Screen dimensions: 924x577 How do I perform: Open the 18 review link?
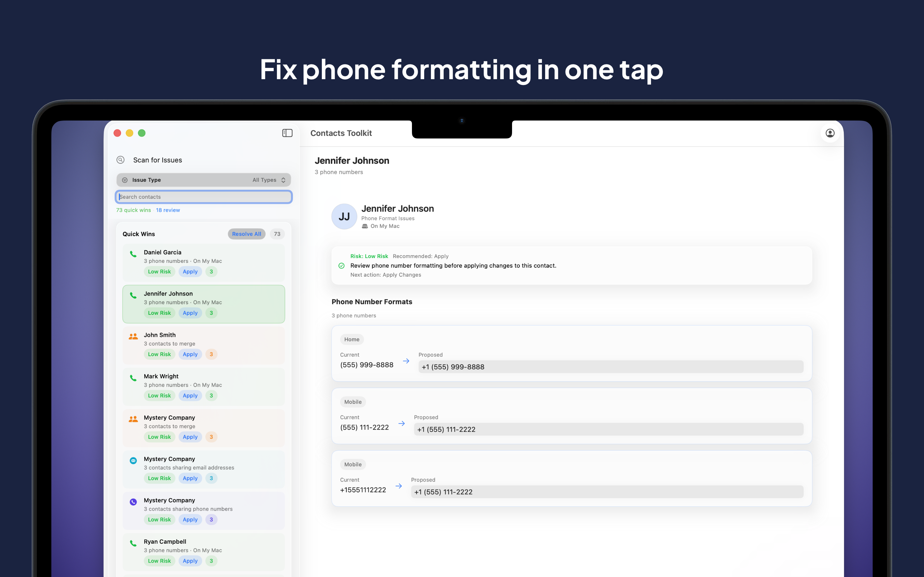pos(168,210)
